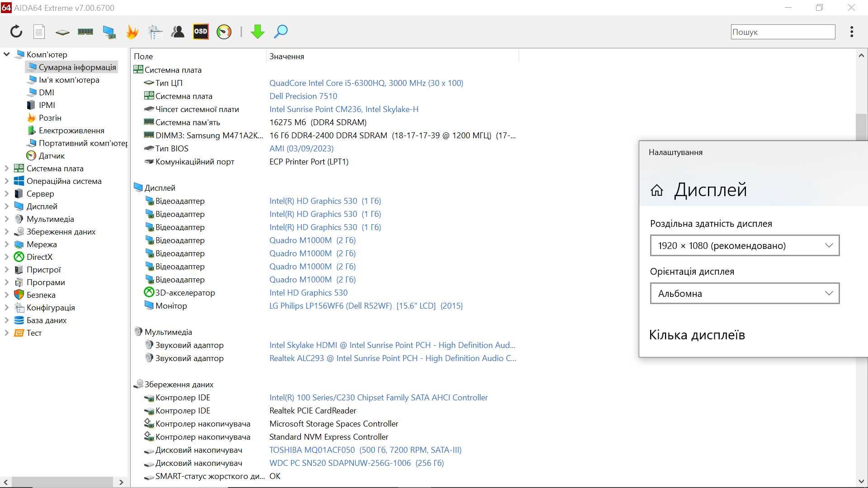Click the Xbox 3D-акселератор row icon
868x488 pixels.
[x=149, y=292]
